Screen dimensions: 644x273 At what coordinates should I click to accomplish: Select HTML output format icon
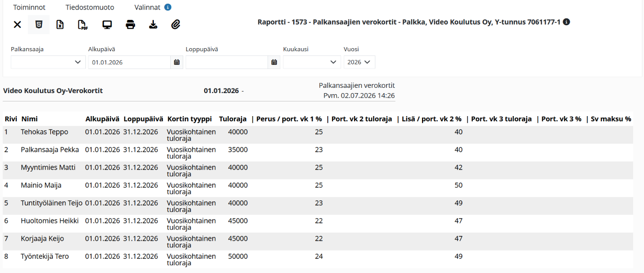click(39, 25)
